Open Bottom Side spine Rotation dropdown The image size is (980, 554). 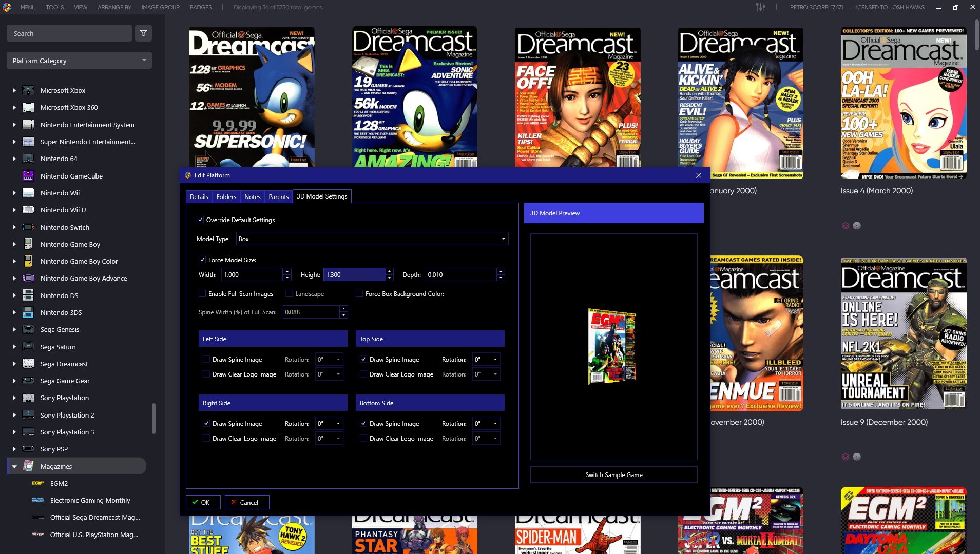pos(486,423)
